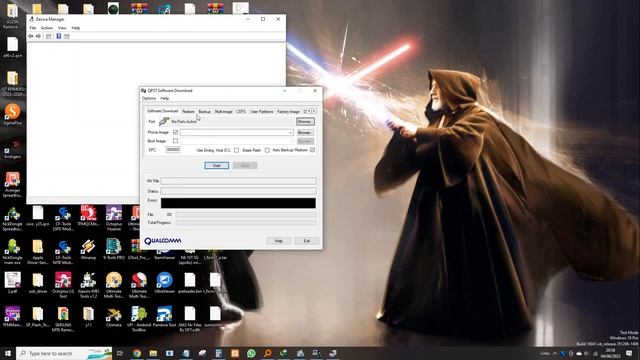The width and height of the screenshot is (640, 360).
Task: Switch to the User Partitions tab
Action: coord(262,111)
